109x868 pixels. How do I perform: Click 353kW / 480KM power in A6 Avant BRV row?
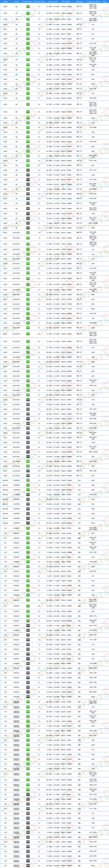click(66, 395)
